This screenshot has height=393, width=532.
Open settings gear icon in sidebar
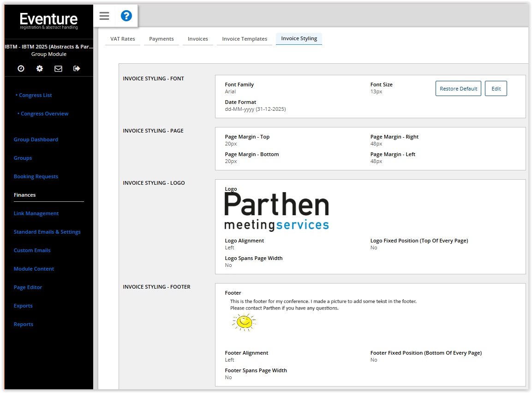point(40,69)
